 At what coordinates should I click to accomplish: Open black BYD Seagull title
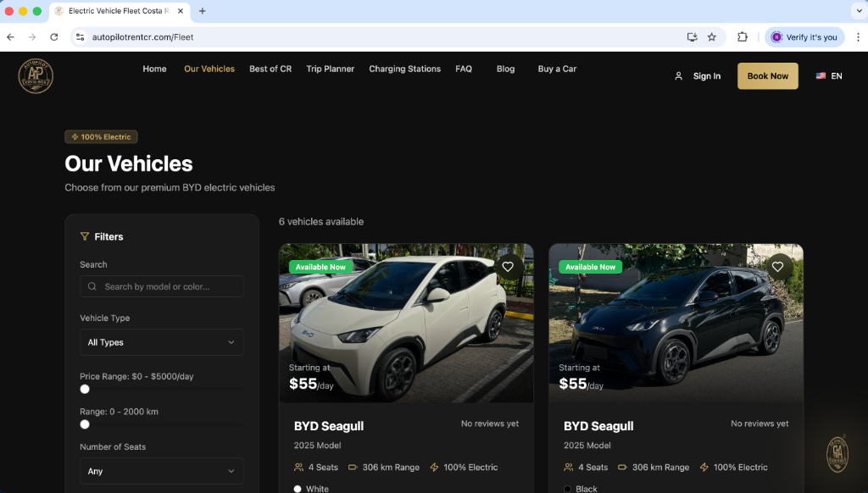coord(598,426)
